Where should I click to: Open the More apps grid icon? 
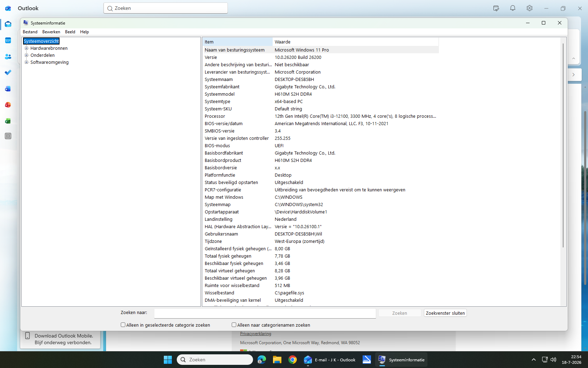click(x=8, y=136)
